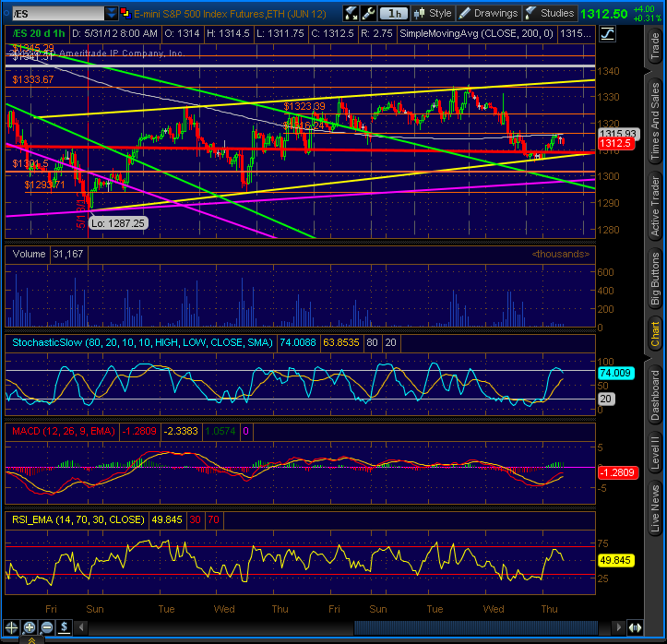Click the $1333.67 price level label

(x=33, y=79)
